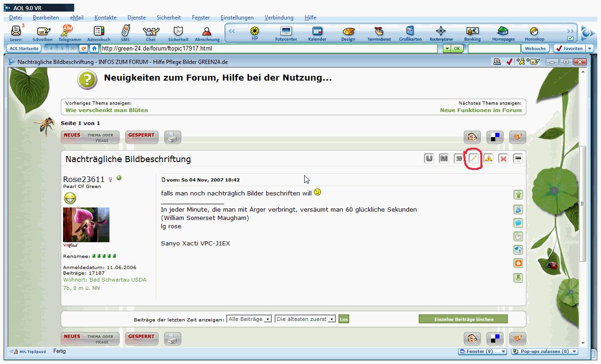Click the Banking toolbar icon

473,33
